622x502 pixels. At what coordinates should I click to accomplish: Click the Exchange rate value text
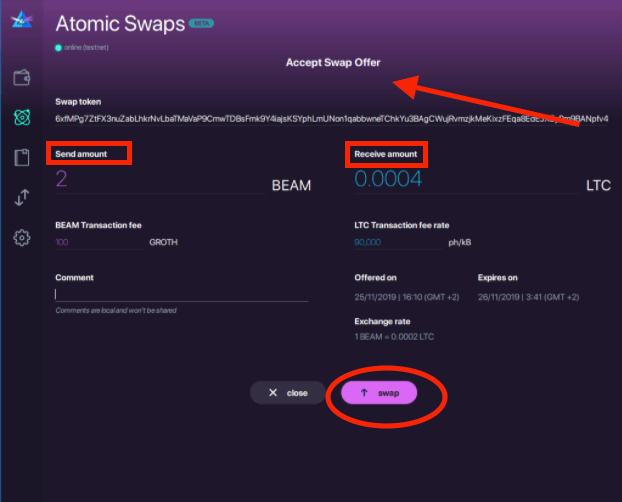(394, 337)
